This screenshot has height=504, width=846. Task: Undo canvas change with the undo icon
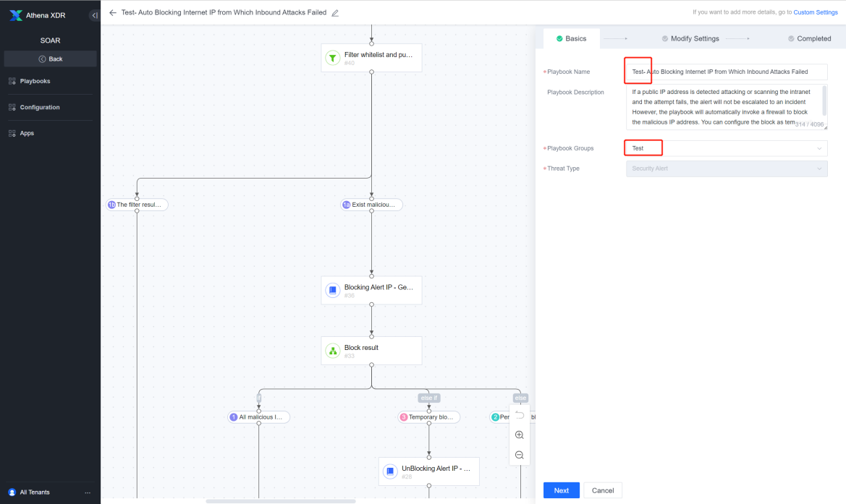(520, 415)
